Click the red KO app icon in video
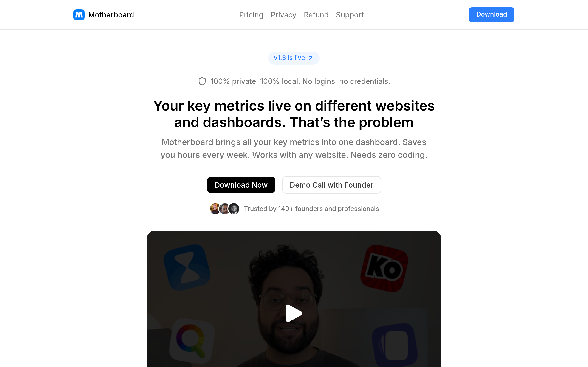The width and height of the screenshot is (588, 367). point(384,268)
